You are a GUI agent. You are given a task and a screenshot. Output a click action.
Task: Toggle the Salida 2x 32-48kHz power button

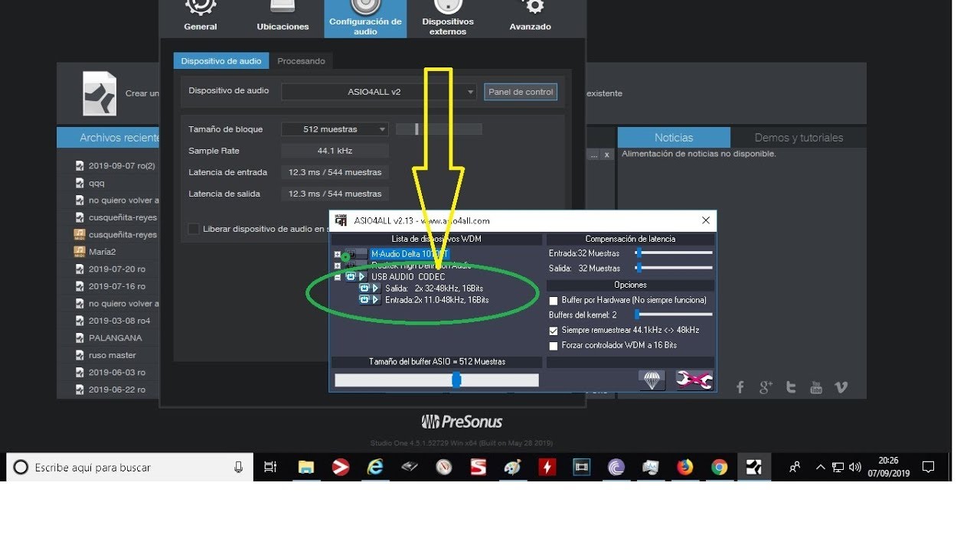coord(364,289)
